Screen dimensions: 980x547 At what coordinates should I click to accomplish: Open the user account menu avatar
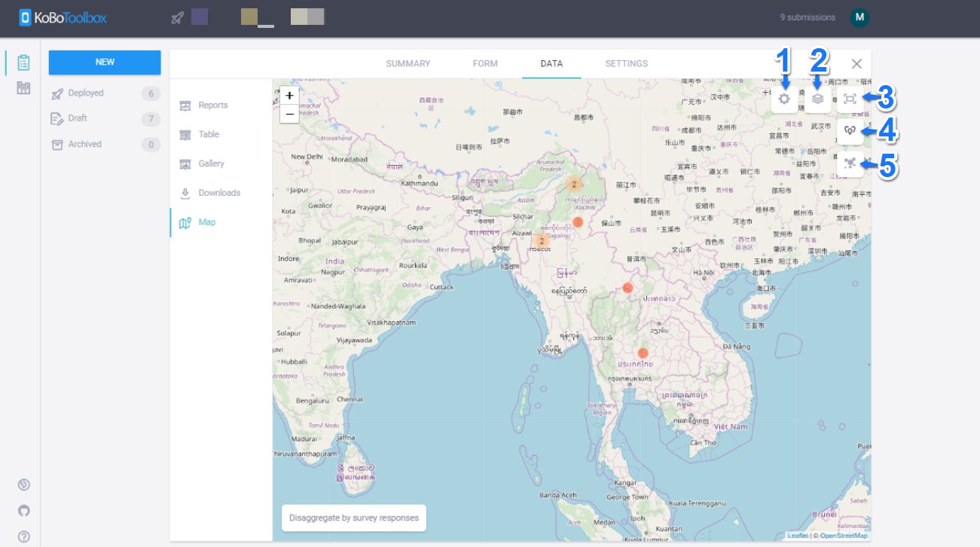[859, 18]
